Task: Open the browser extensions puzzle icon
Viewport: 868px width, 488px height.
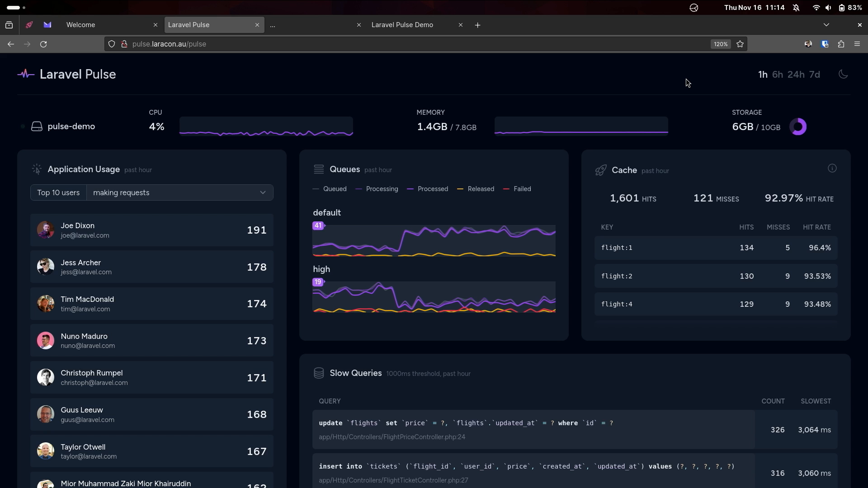Action: pyautogui.click(x=841, y=44)
